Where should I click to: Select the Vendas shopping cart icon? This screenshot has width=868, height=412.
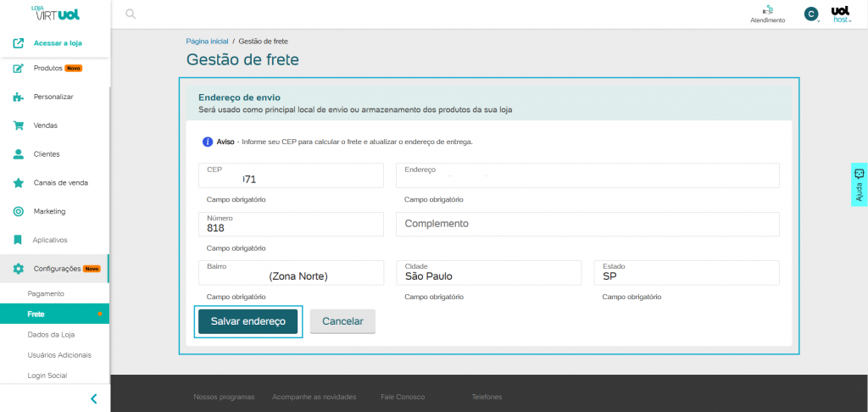pyautogui.click(x=18, y=125)
